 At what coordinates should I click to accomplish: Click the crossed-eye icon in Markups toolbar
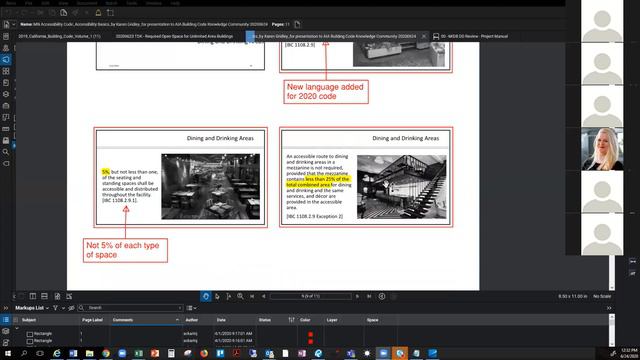pyautogui.click(x=71, y=308)
